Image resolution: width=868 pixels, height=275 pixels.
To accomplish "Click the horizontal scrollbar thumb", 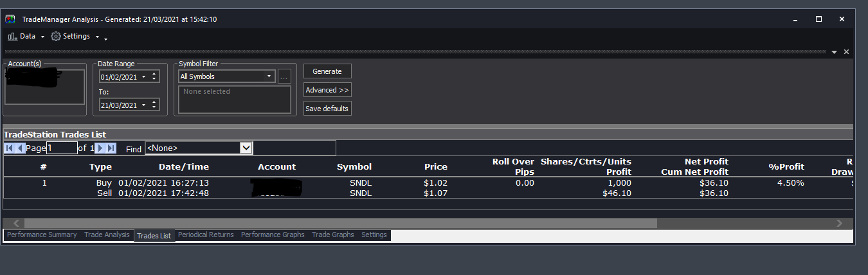I will click(341, 223).
